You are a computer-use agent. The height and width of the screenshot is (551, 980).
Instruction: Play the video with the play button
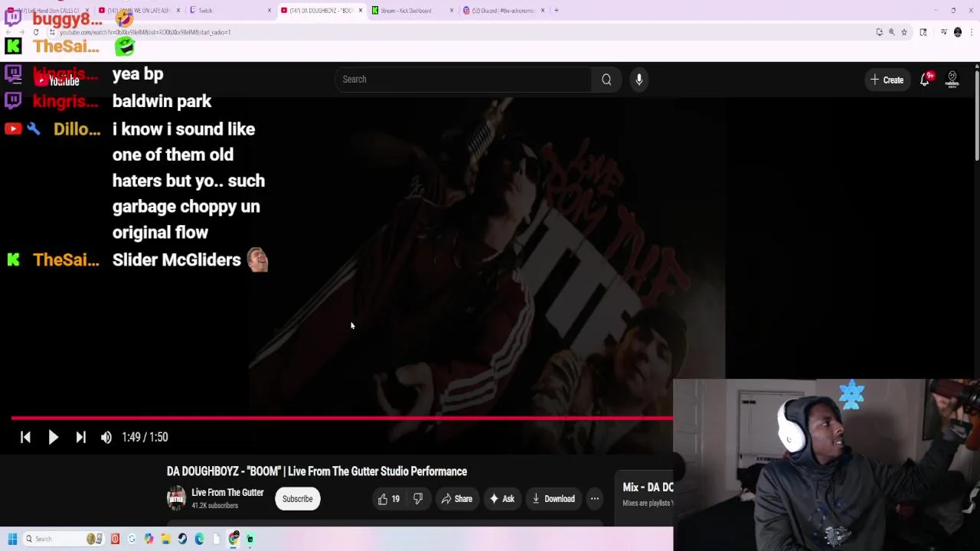(53, 437)
